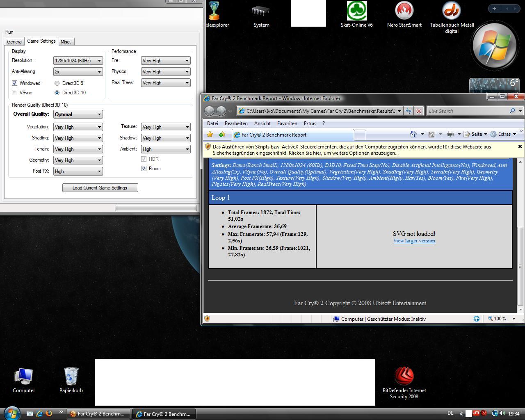Open the Seite toolbar menu
The height and width of the screenshot is (420, 525).
point(475,134)
